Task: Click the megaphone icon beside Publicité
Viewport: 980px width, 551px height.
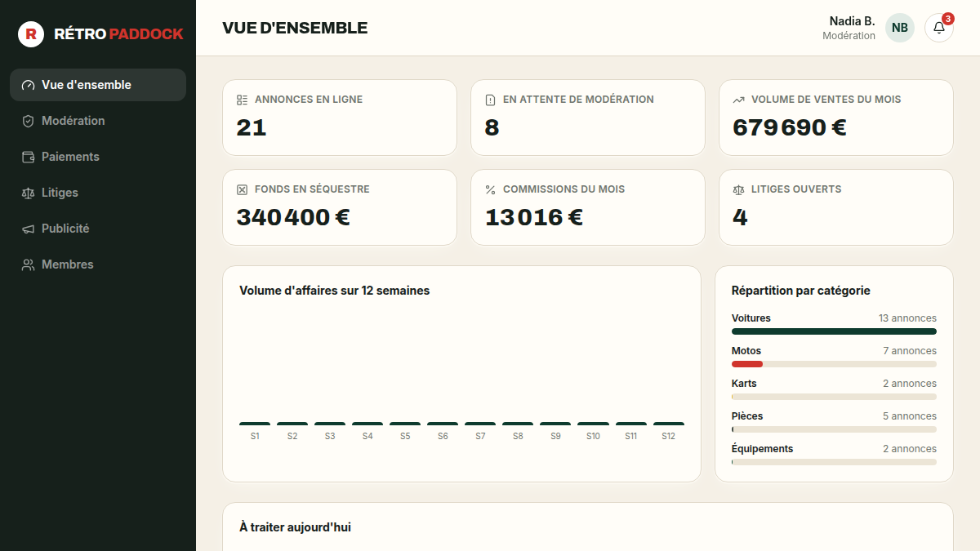Action: [29, 229]
